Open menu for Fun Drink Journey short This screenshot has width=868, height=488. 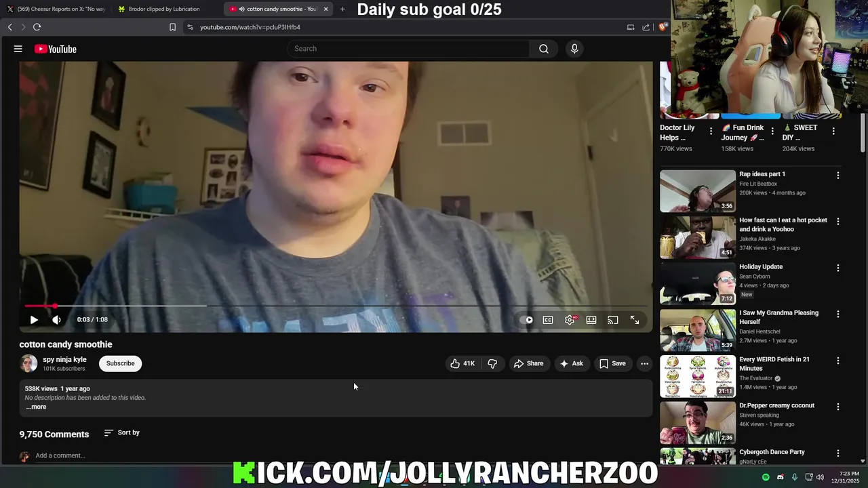pos(772,131)
